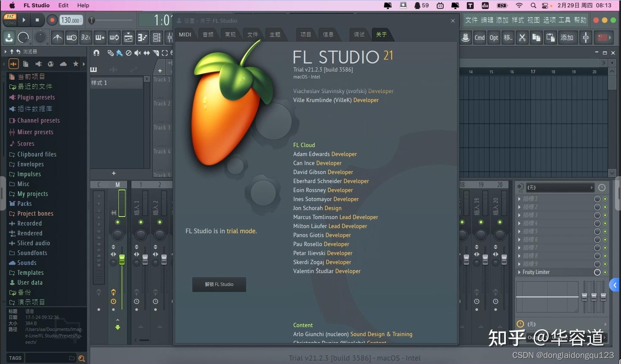Image resolution: width=621 pixels, height=364 pixels.
Task: Click the copy icon on the right toolbar
Action: click(x=536, y=37)
